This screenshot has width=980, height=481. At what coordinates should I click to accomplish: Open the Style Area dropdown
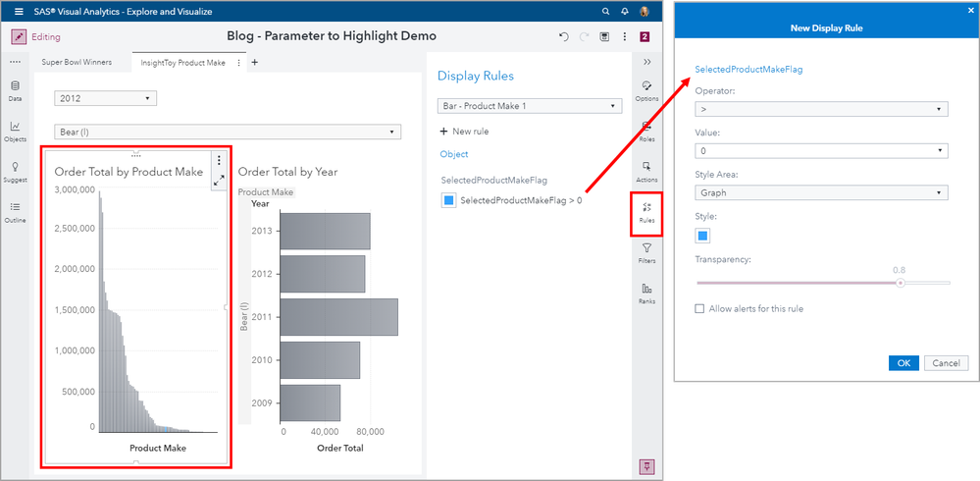[x=821, y=192]
